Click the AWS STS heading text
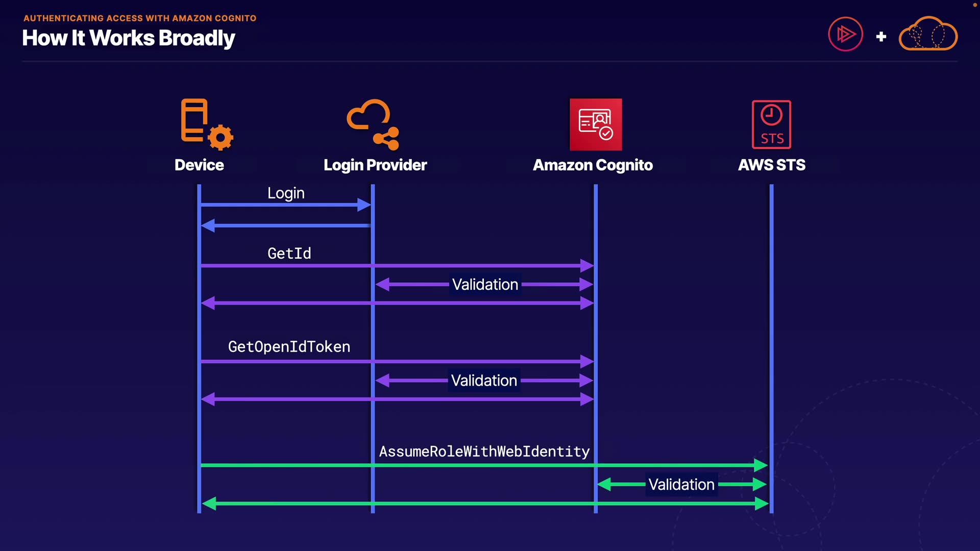 771,165
